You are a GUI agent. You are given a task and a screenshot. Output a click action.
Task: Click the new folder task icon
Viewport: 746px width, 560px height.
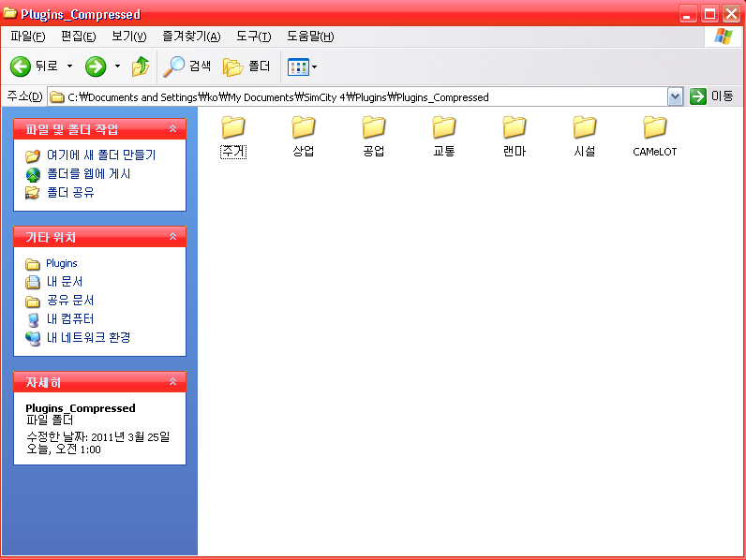[33, 155]
